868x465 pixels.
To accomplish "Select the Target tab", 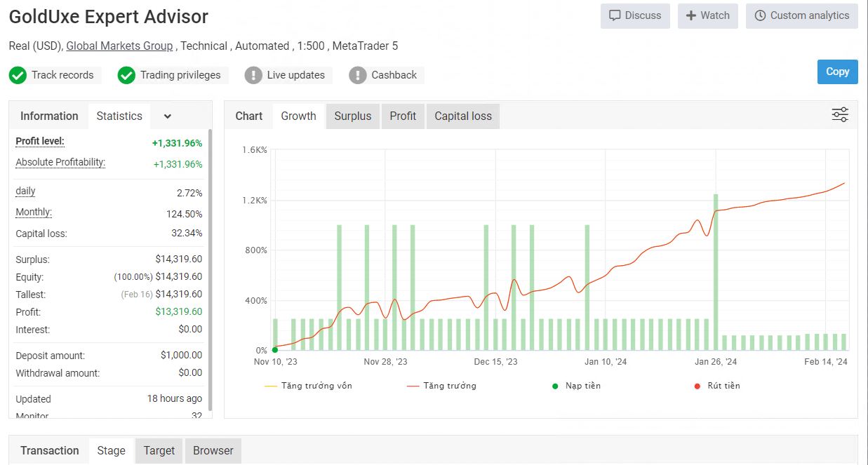I will click(x=159, y=451).
